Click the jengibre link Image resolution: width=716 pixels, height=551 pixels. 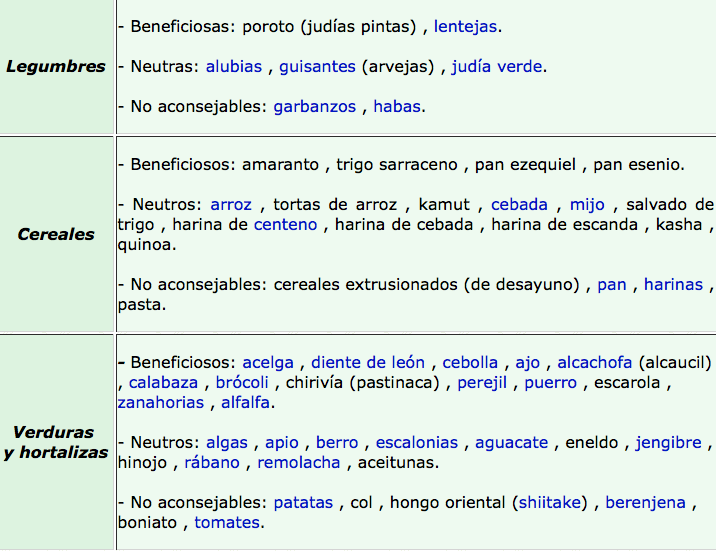669,443
